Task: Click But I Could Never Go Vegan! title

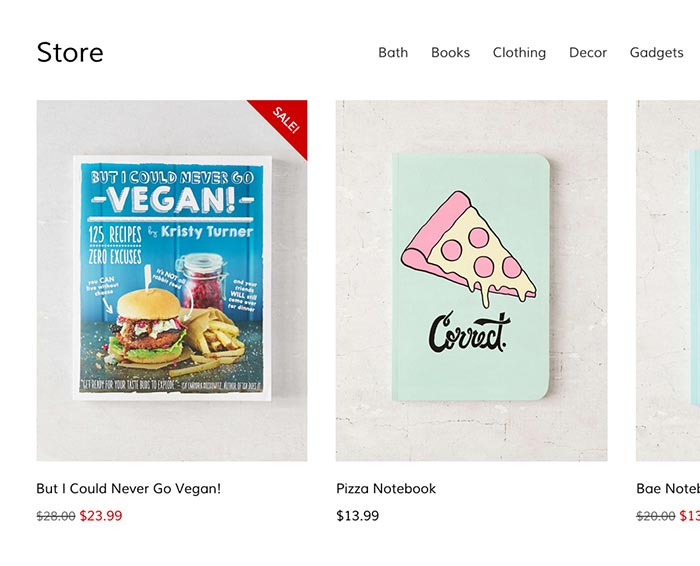Action: (x=129, y=488)
